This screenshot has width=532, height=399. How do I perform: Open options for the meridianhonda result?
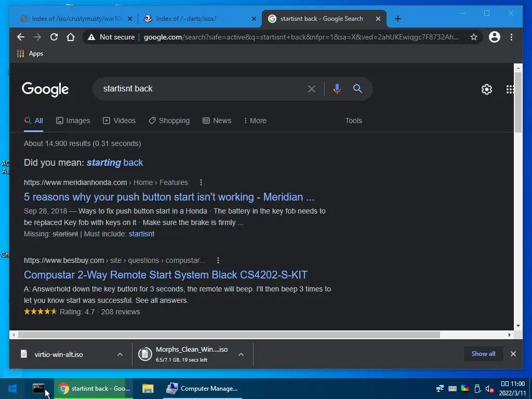(201, 182)
